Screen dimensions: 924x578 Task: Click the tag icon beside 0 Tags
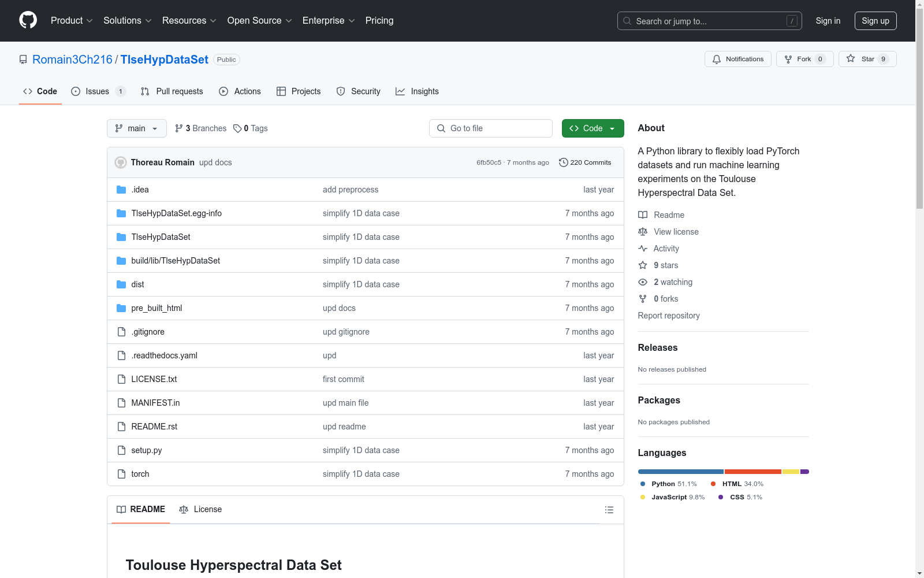tap(237, 128)
